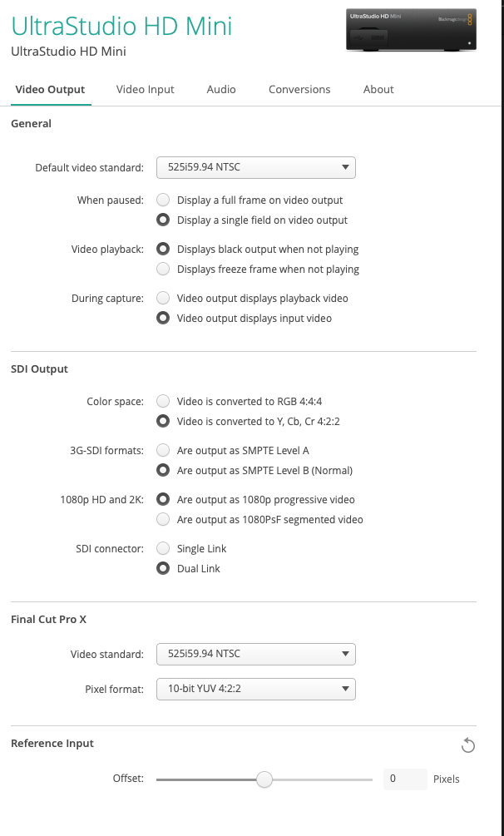Go to the Conversions tab

[x=299, y=89]
